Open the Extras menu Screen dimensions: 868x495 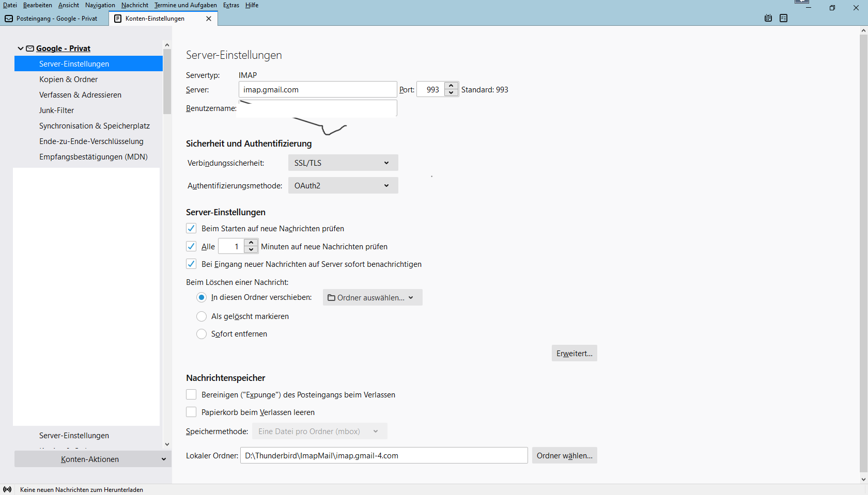[x=231, y=5]
